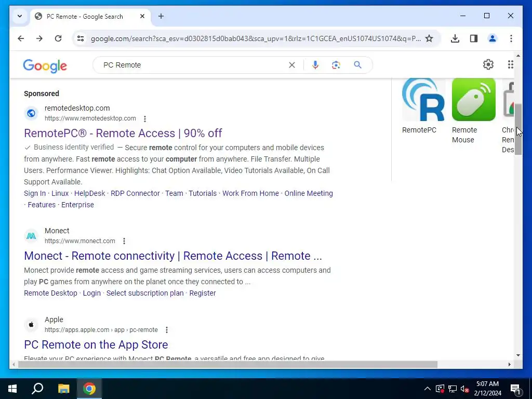Click the address bar URL

256,38
